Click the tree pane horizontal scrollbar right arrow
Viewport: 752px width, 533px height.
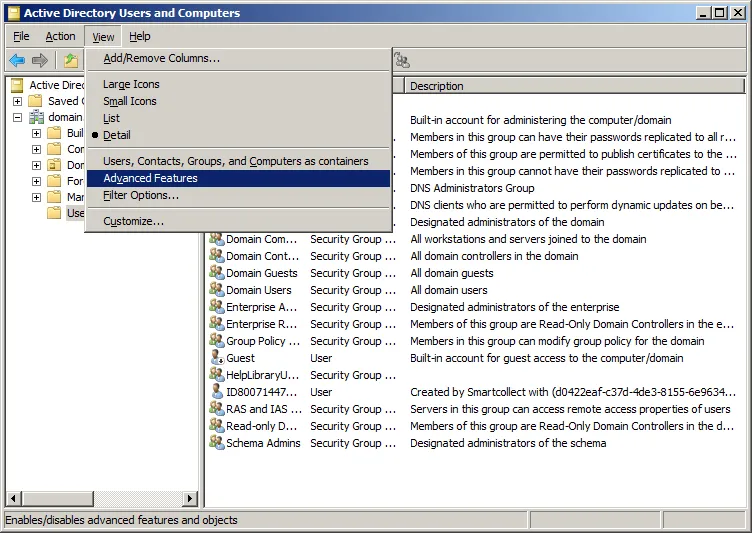[190, 498]
